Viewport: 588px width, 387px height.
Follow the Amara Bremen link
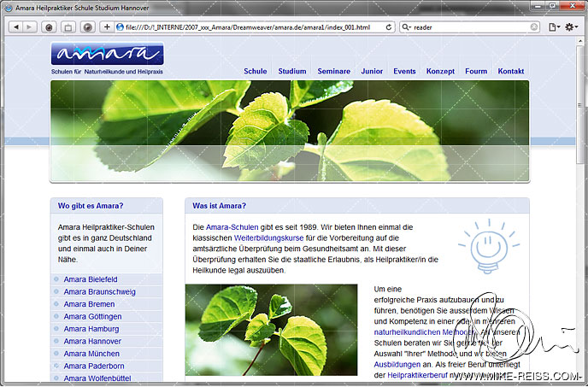[89, 304]
